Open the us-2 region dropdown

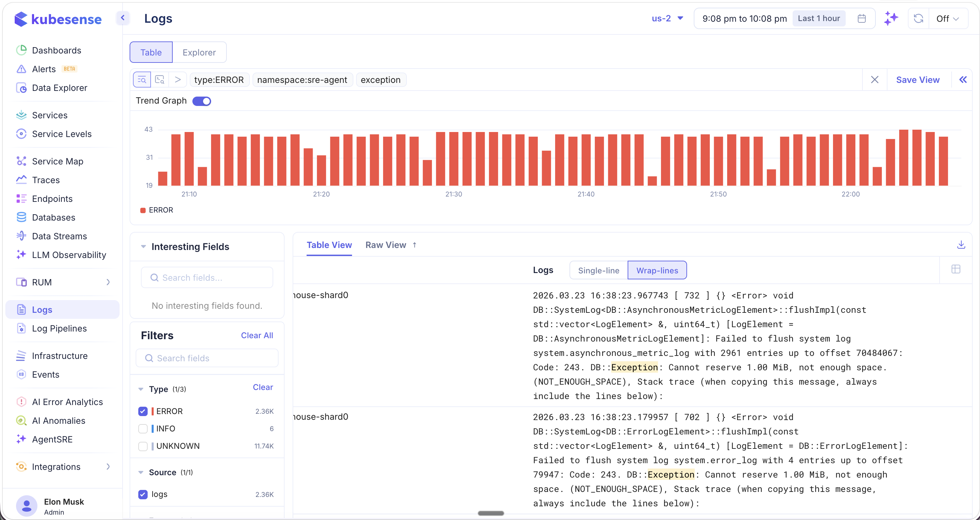667,18
